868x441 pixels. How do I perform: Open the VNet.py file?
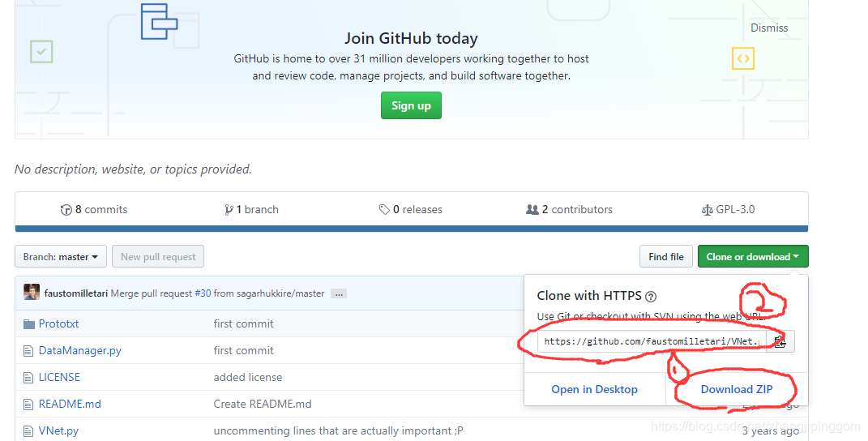point(58,431)
